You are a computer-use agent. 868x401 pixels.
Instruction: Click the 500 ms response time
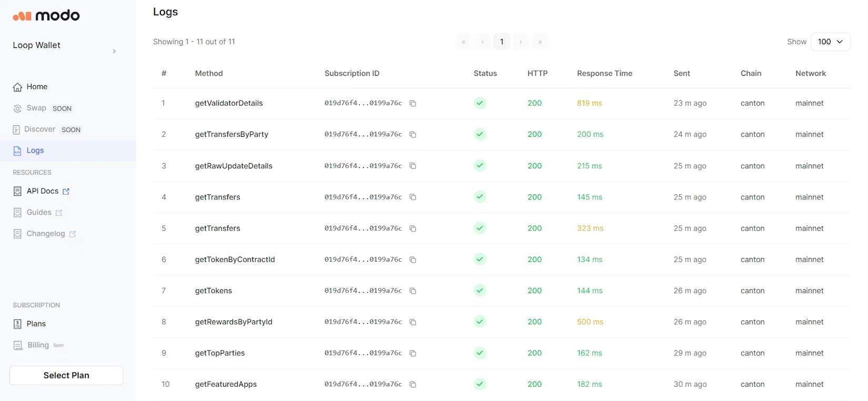[x=590, y=322]
